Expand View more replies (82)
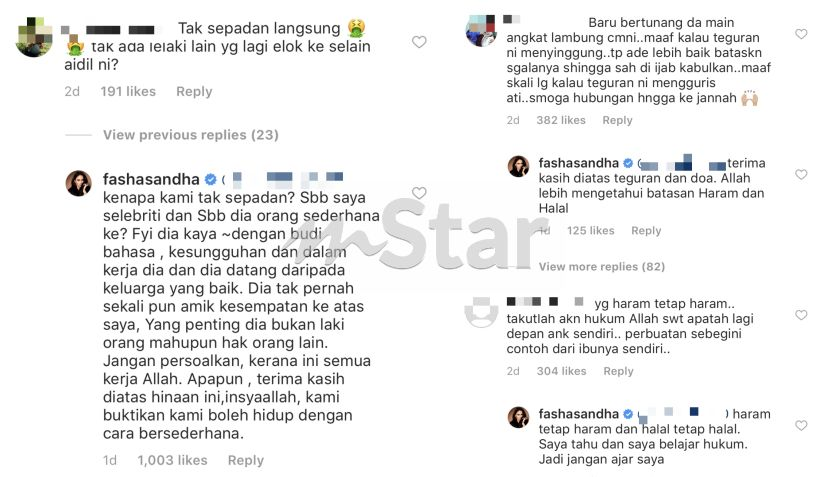Screen dimensions: 830x477 (602, 266)
